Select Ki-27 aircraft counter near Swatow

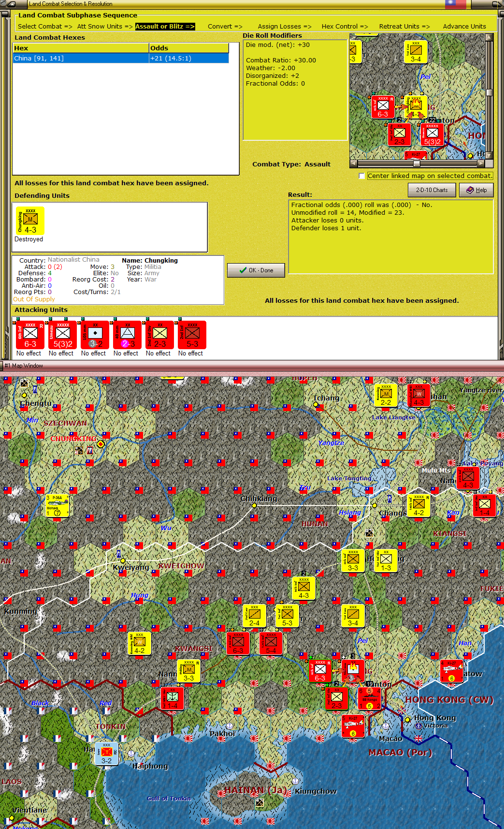point(451,671)
